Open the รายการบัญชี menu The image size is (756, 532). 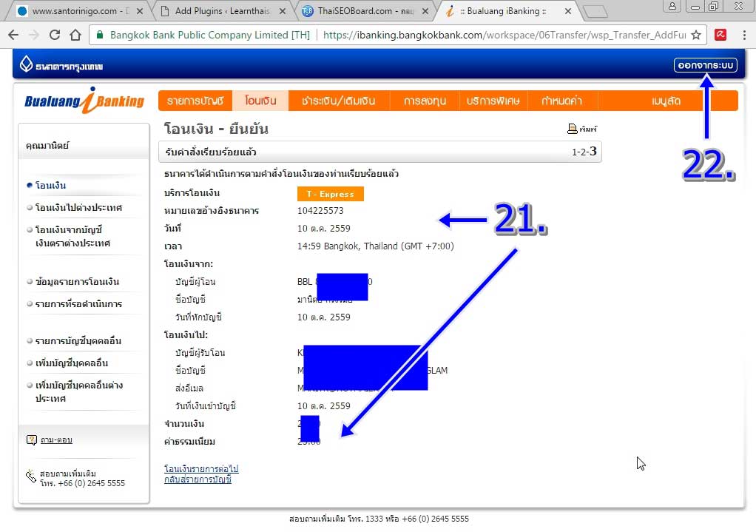[x=195, y=101]
